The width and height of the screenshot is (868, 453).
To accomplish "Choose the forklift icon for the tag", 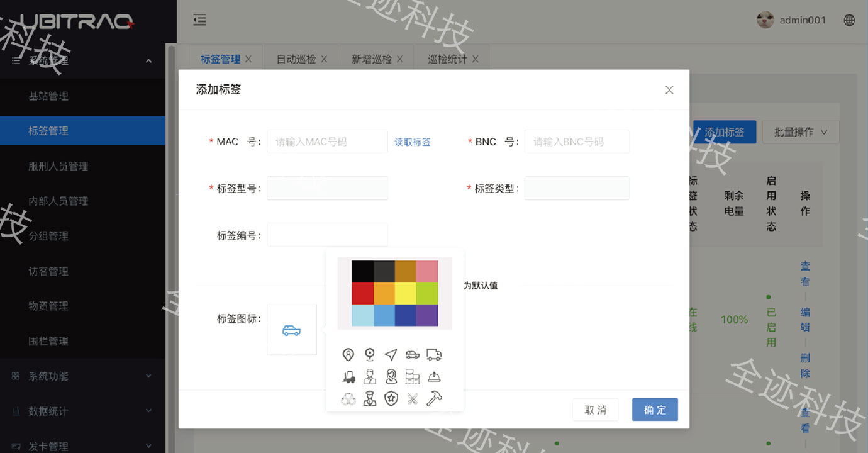I will click(348, 377).
